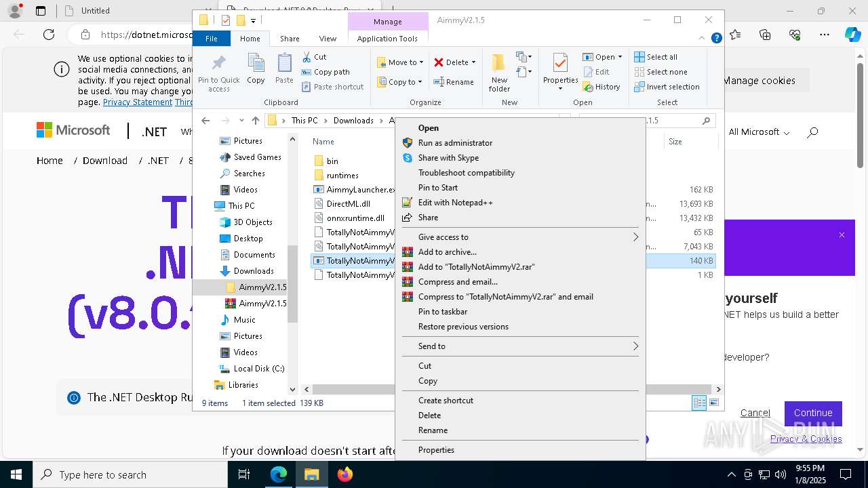Click the Windows taskbar search box
The height and width of the screenshot is (488, 868).
click(x=130, y=475)
